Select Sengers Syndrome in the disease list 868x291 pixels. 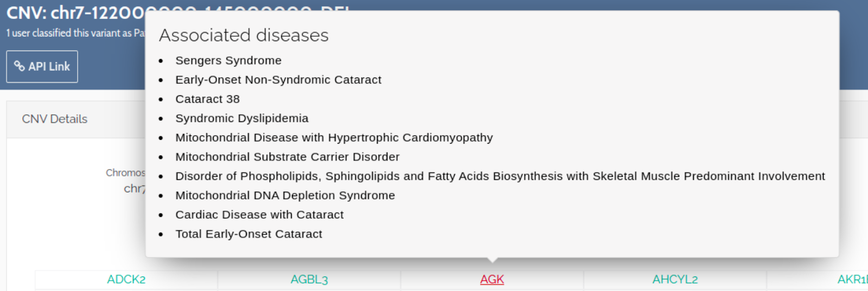[228, 61]
